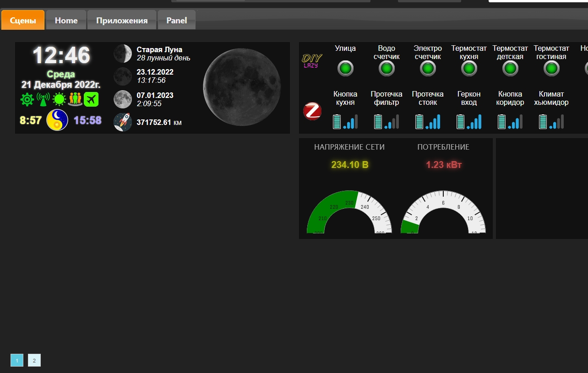Toggle the Термостат кухня indicator

469,68
